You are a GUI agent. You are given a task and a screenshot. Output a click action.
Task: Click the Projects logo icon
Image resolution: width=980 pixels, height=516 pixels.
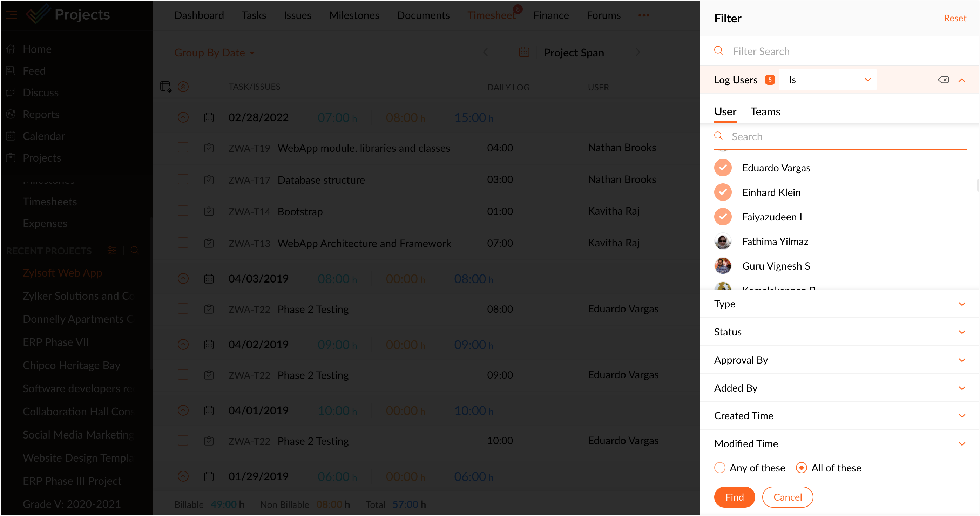pos(39,14)
